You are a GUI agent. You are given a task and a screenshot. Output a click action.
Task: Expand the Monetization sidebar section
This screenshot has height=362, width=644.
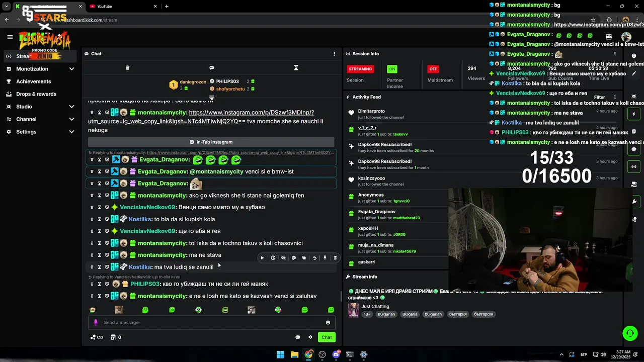tap(71, 69)
